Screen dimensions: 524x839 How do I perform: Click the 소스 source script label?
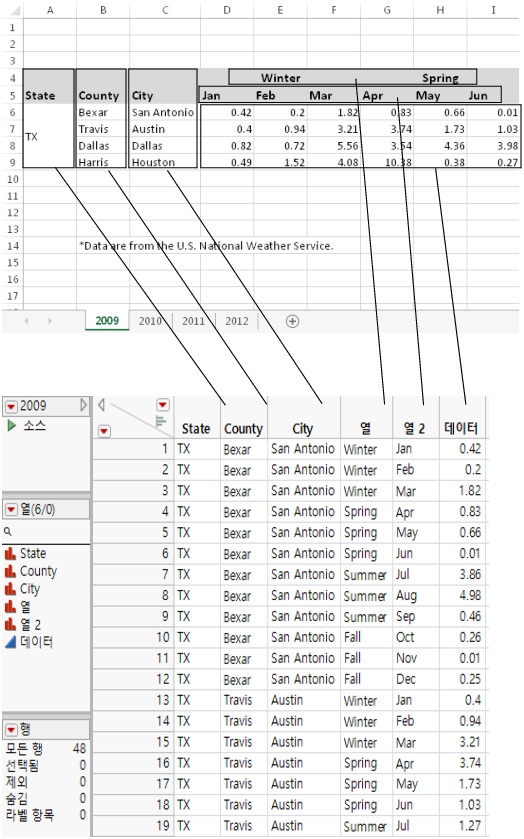coord(34,426)
